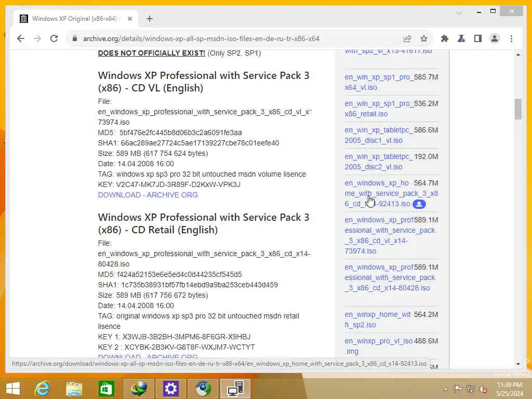Download XP home service pack 3 iso x14-92413

(x=390, y=193)
